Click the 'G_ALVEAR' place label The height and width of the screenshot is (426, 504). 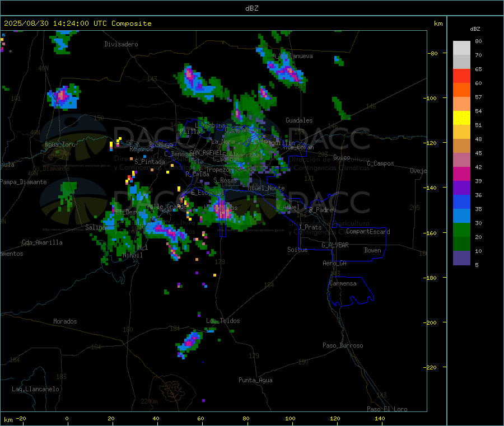[335, 245]
